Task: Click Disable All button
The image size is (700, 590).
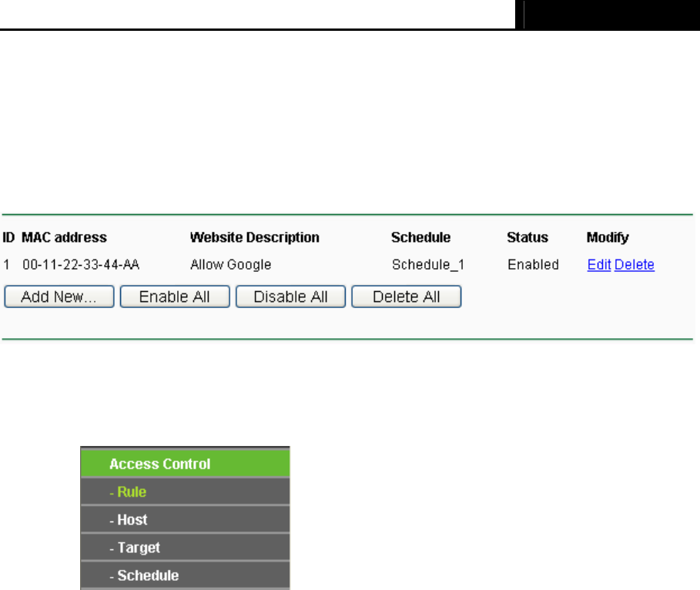Action: pyautogui.click(x=290, y=297)
